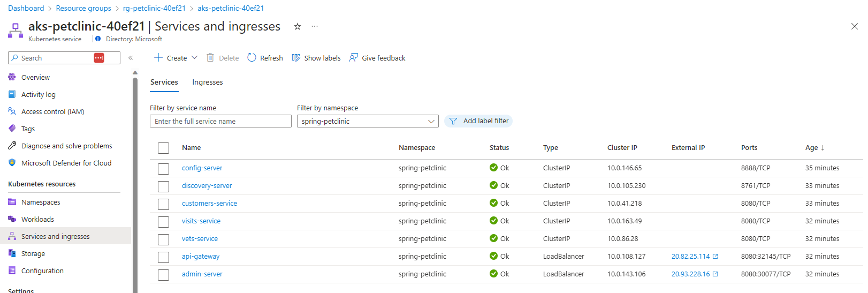The width and height of the screenshot is (868, 293).
Task: Click the Refresh toolbar button
Action: (x=265, y=58)
